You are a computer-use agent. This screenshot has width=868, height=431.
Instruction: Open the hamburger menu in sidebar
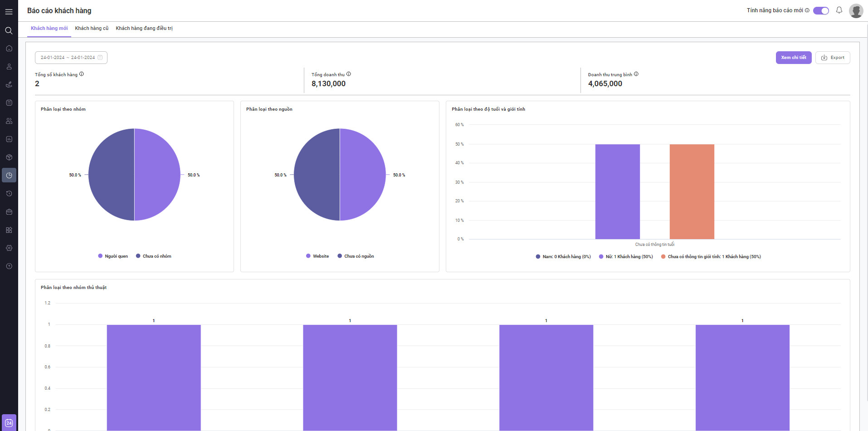coord(9,12)
